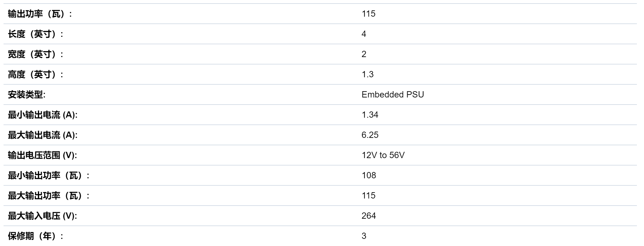Click the height value 1.3
The image size is (644, 246).
click(x=368, y=74)
